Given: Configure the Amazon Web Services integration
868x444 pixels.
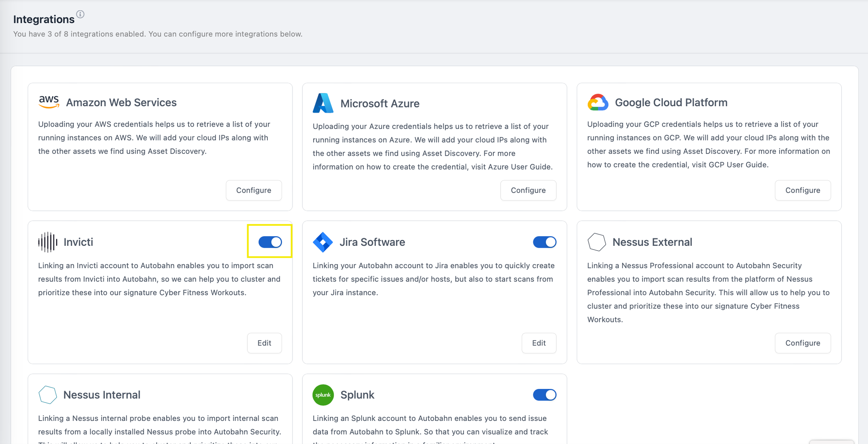Looking at the screenshot, I should click(x=254, y=190).
